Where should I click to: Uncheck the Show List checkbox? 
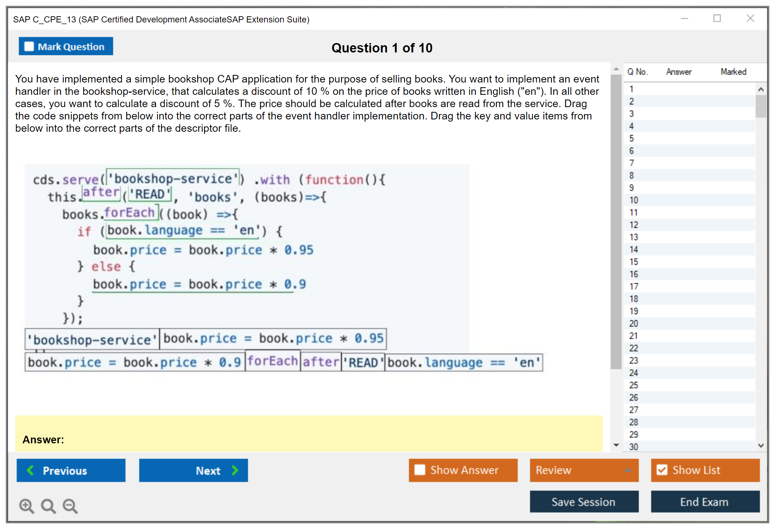(662, 470)
